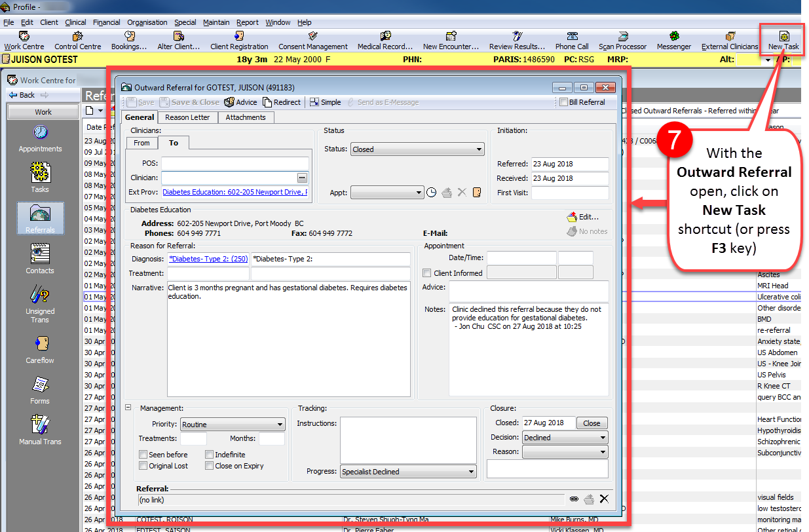Open Scan Processor from the toolbar

tap(622, 38)
